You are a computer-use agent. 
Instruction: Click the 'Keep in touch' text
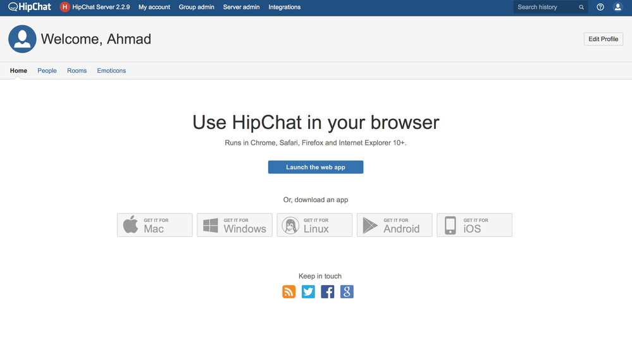(320, 276)
